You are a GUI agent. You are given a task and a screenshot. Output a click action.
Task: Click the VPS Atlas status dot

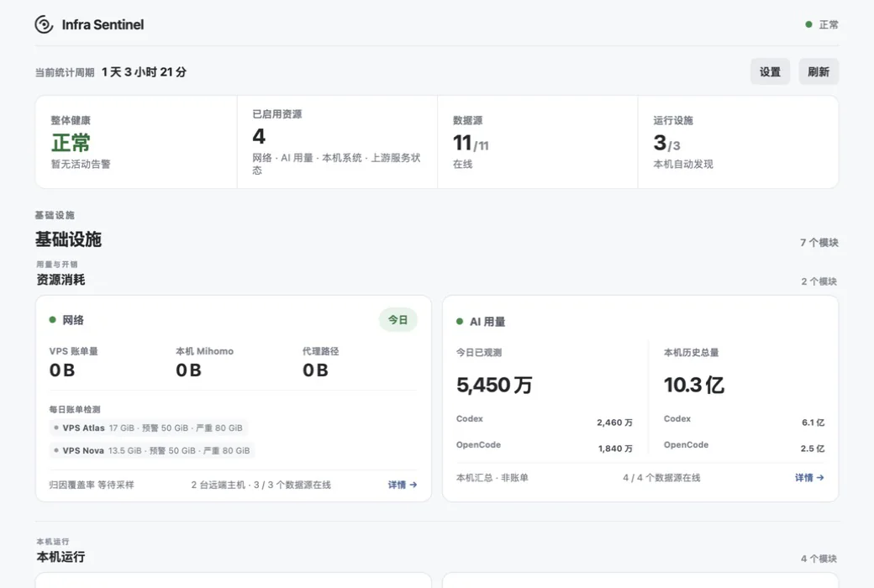(x=55, y=428)
